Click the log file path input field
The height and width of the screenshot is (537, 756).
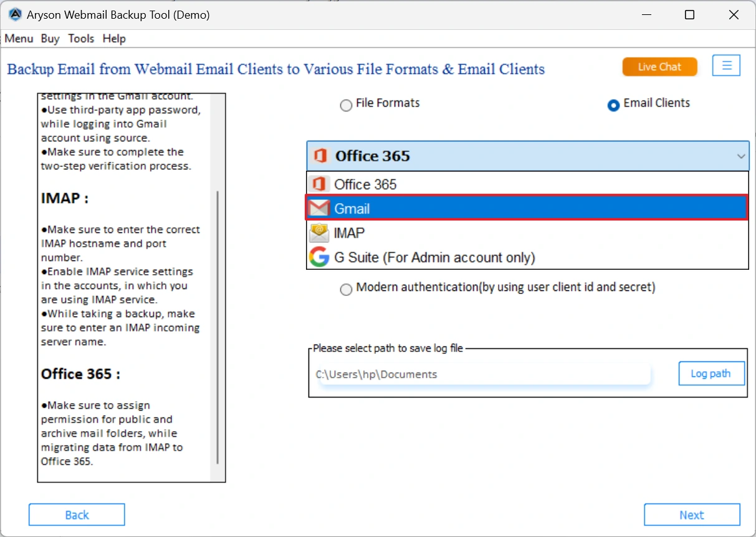tap(480, 373)
